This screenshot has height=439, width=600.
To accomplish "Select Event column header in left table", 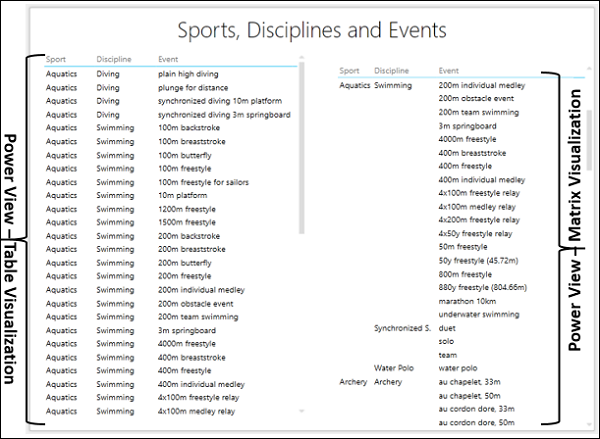I will point(169,59).
